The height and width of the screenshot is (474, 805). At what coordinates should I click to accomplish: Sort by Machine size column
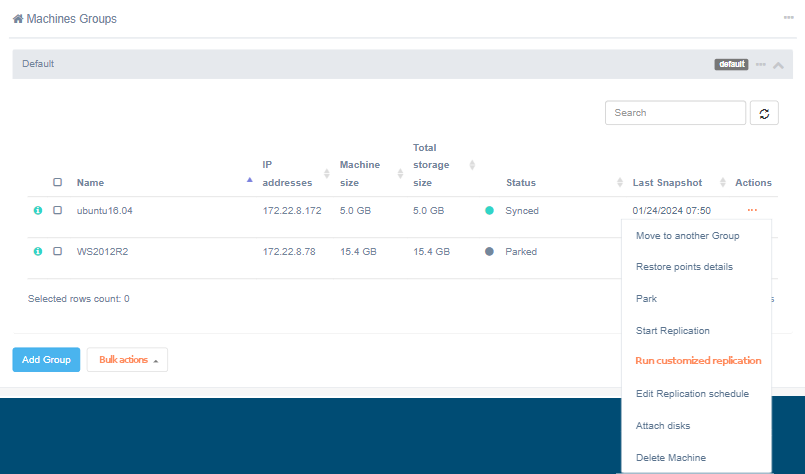tap(400, 173)
